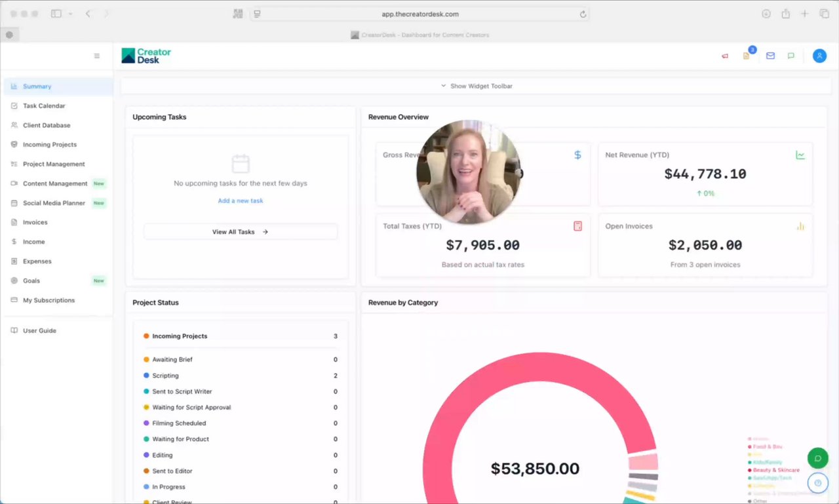Viewport: 839px width, 504px height.
Task: Click the $53,850.00 donut chart total
Action: pyautogui.click(x=535, y=469)
